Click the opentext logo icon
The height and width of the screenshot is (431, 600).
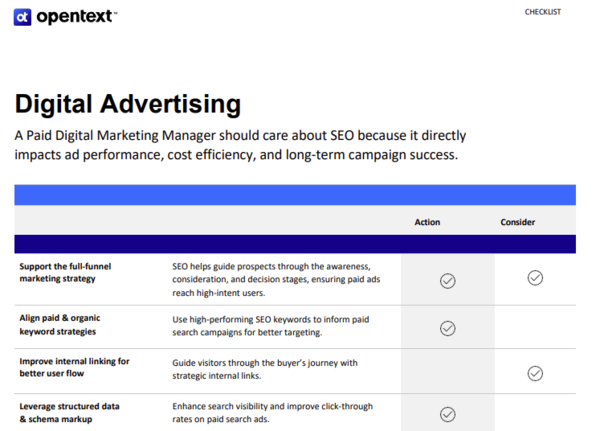click(23, 17)
